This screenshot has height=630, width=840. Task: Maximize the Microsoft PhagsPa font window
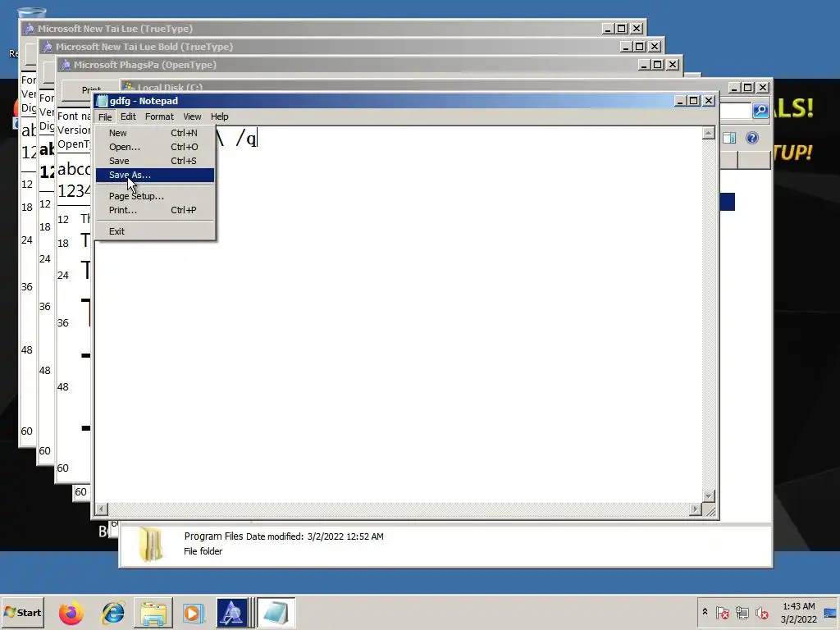tap(659, 65)
